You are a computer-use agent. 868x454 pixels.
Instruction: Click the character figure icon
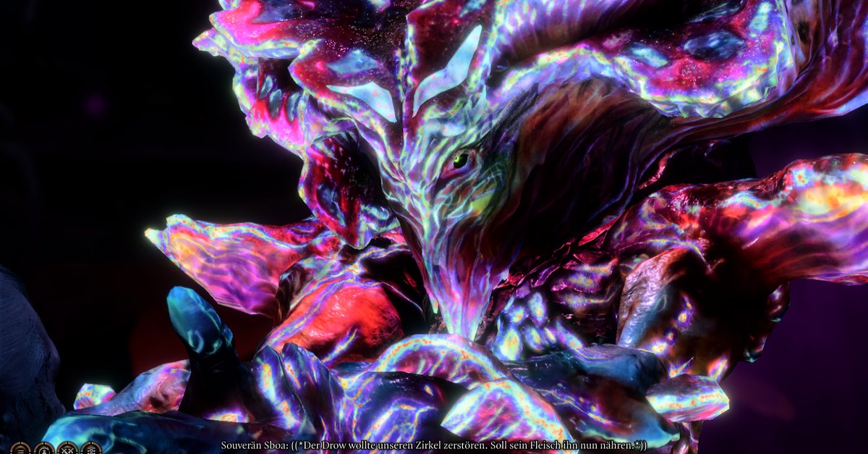pos(44,449)
